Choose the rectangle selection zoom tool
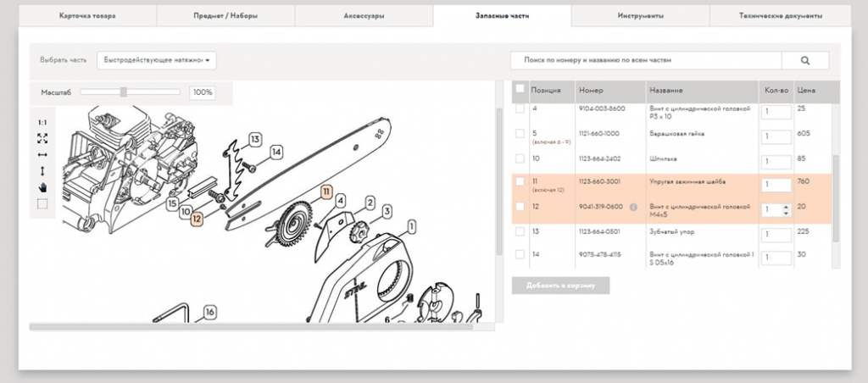The width and height of the screenshot is (868, 383). point(42,203)
